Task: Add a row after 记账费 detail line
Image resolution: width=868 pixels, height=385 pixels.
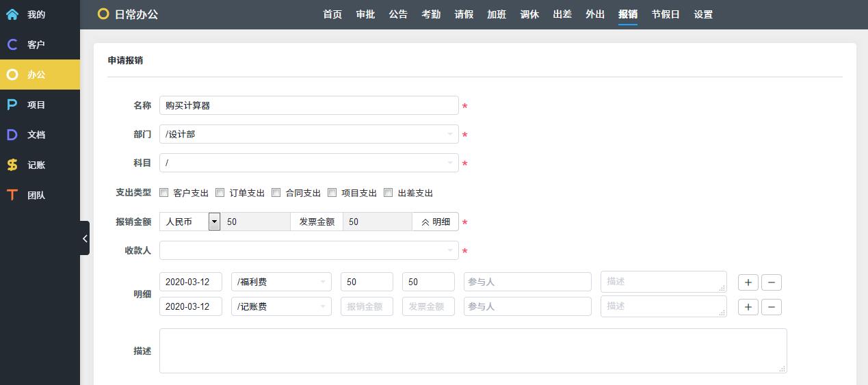Action: [748, 307]
